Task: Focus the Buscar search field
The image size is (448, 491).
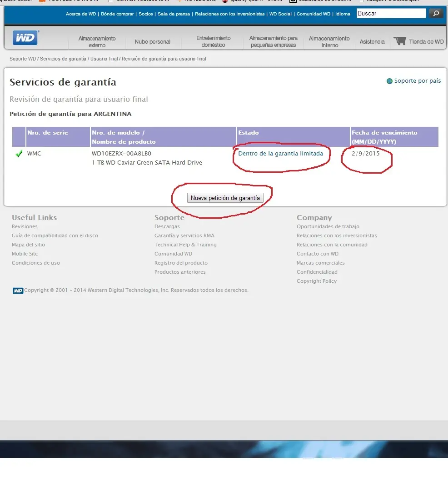Action: (x=391, y=13)
